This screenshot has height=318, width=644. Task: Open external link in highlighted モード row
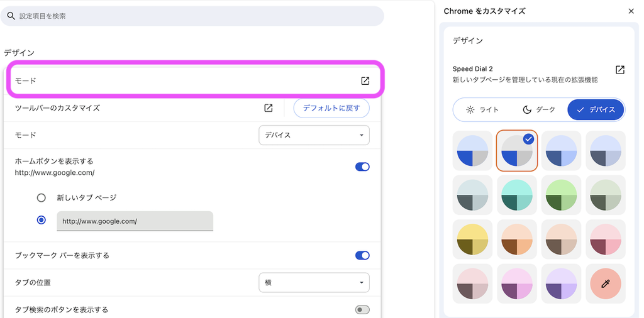[x=365, y=81]
